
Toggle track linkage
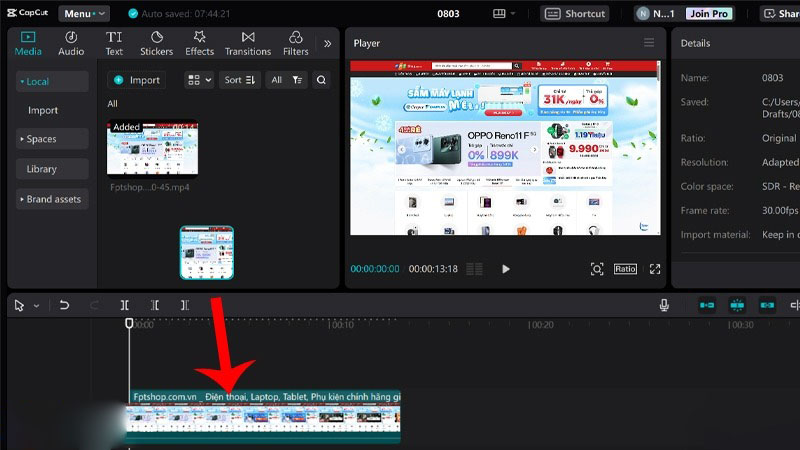[x=767, y=305]
